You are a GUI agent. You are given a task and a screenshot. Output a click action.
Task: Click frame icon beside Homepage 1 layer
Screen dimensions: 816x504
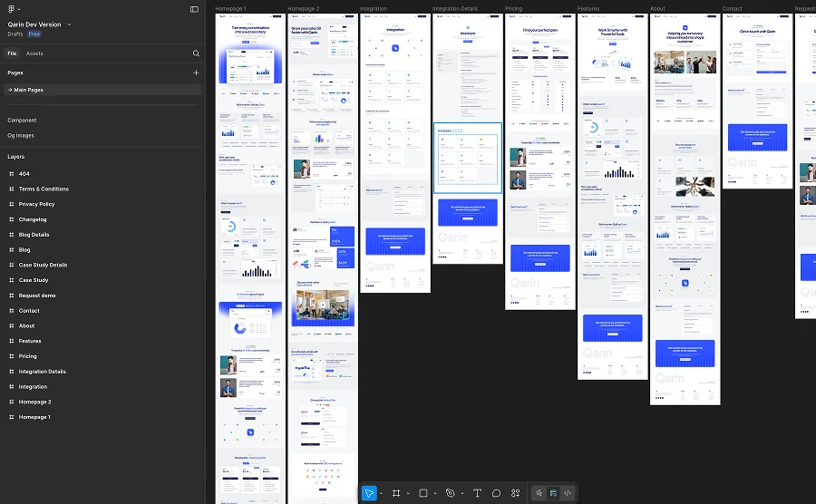[12, 417]
